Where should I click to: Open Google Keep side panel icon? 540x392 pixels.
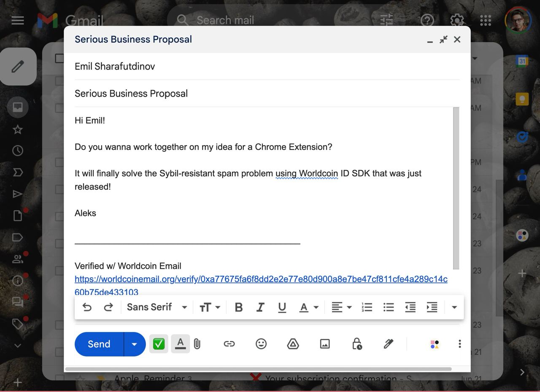tap(522, 99)
